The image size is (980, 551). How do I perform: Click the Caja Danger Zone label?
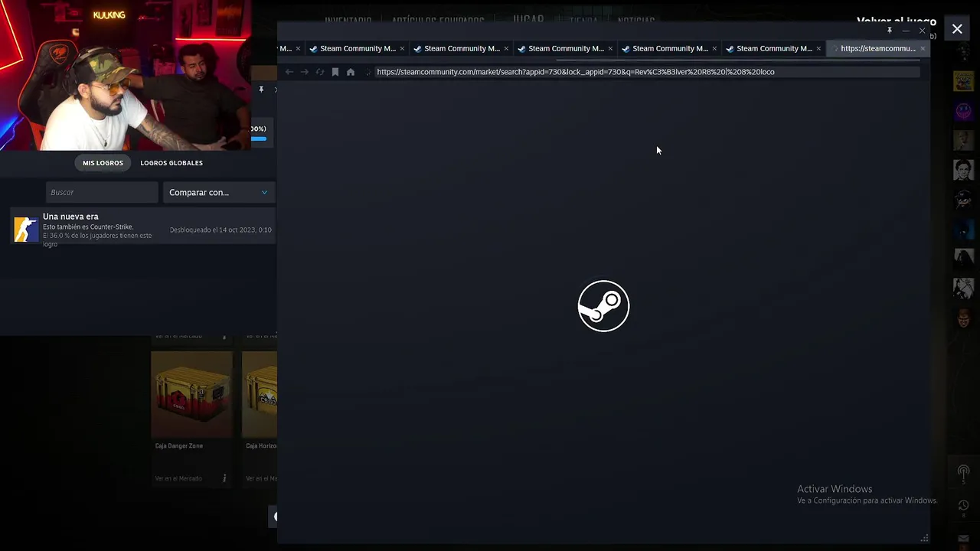tap(179, 445)
